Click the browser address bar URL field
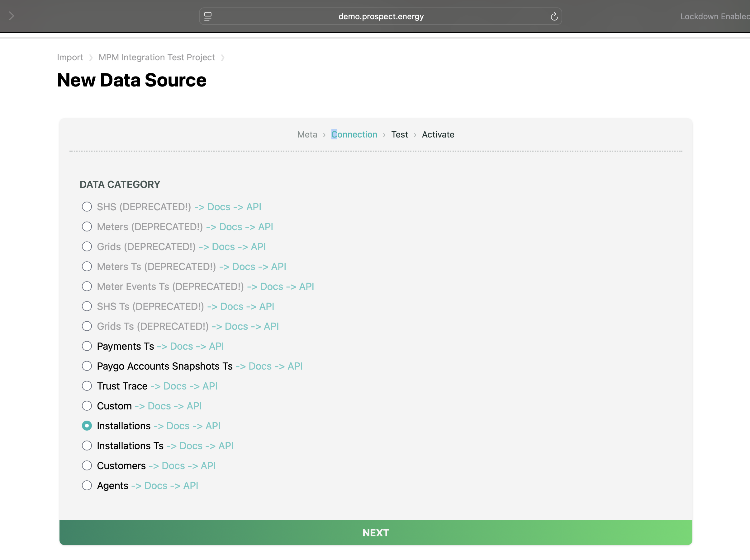This screenshot has height=560, width=750. [x=380, y=16]
